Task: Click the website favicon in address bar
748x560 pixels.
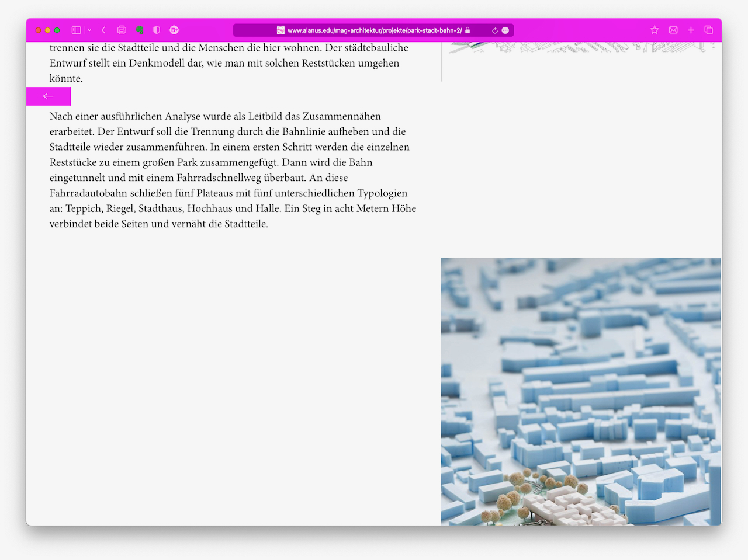Action: (x=280, y=30)
